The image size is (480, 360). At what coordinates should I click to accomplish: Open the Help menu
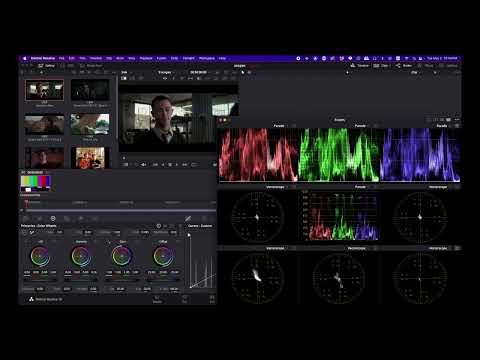[222, 58]
